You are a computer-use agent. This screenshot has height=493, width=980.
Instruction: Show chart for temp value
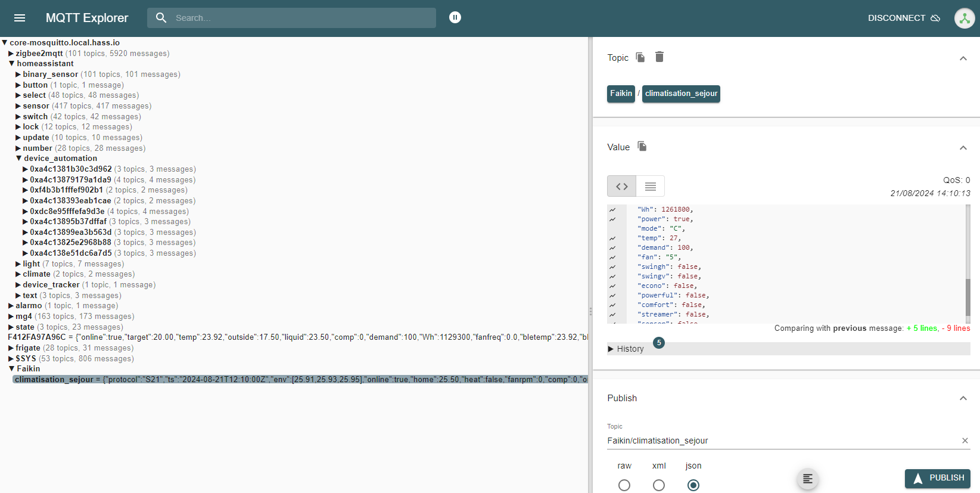(x=612, y=238)
